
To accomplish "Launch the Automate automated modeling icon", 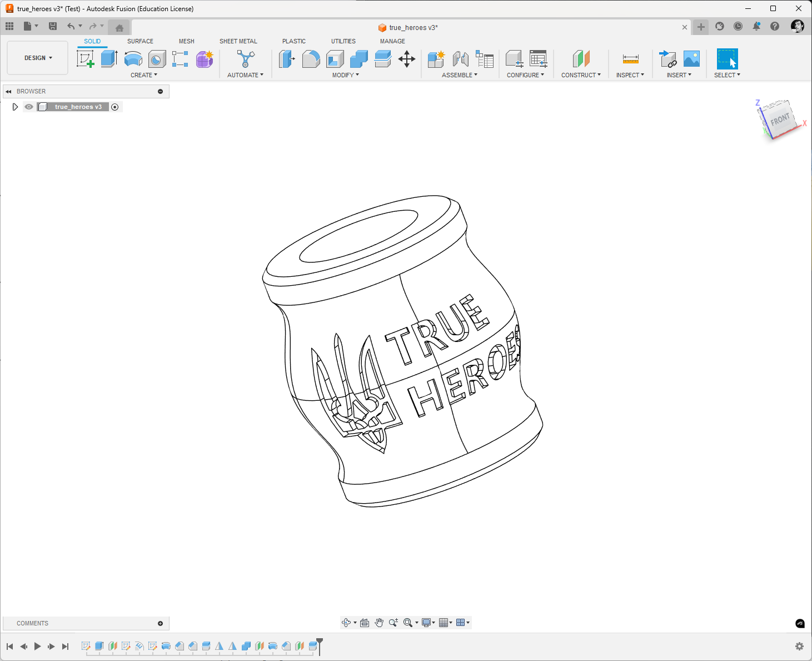I will [x=246, y=58].
